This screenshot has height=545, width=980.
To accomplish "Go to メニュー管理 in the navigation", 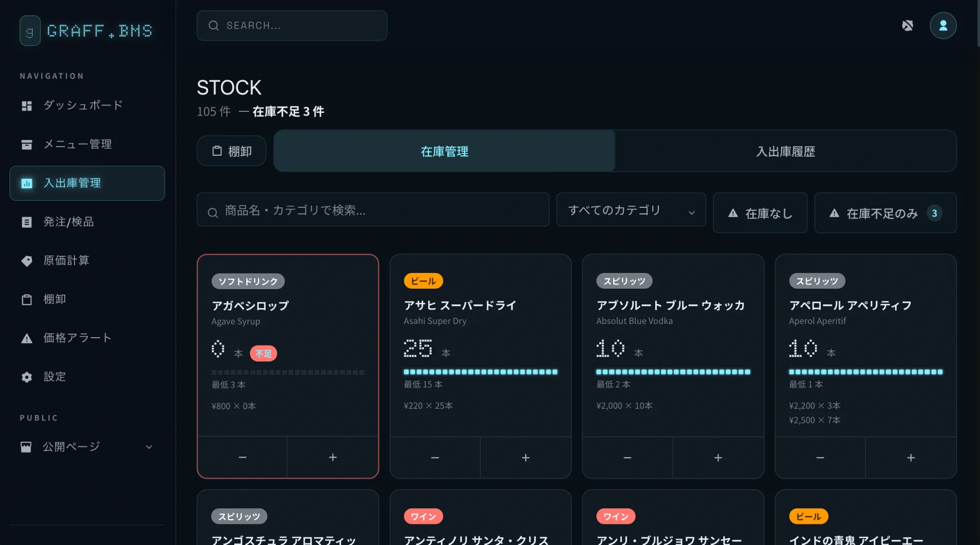I will click(87, 144).
